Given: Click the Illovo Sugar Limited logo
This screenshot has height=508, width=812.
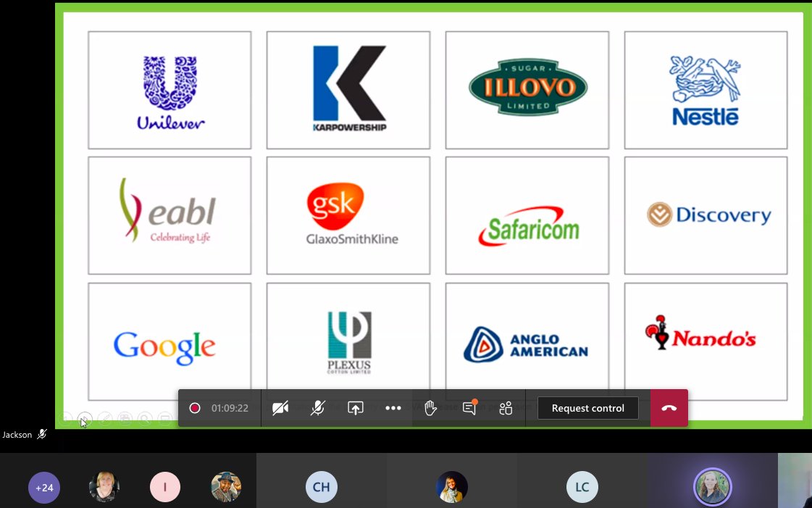Looking at the screenshot, I should tap(527, 87).
